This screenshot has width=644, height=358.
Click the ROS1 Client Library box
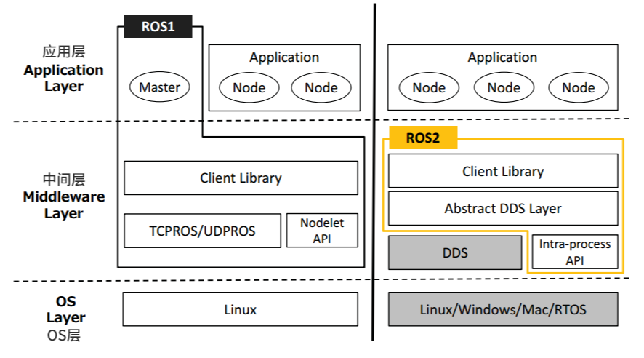coord(241,178)
